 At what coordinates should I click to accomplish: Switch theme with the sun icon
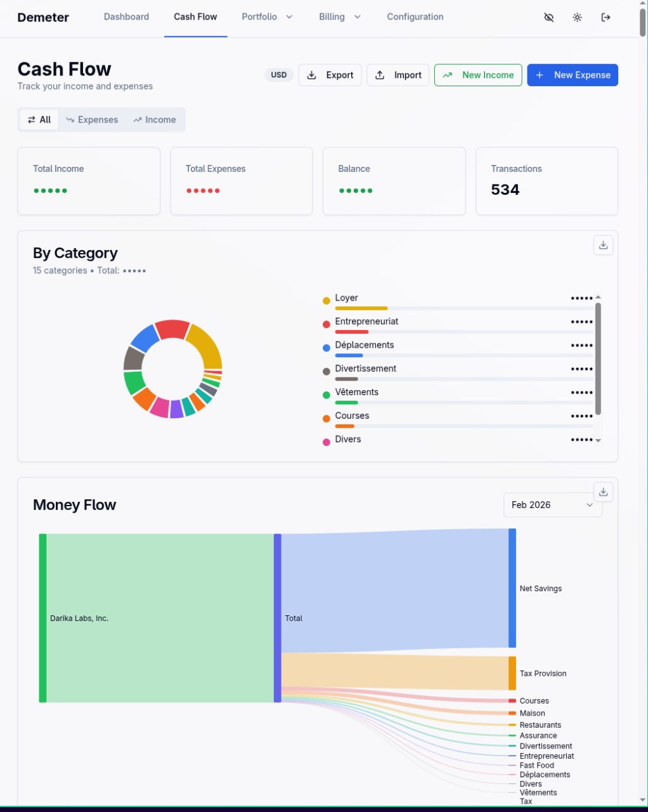[x=577, y=17]
